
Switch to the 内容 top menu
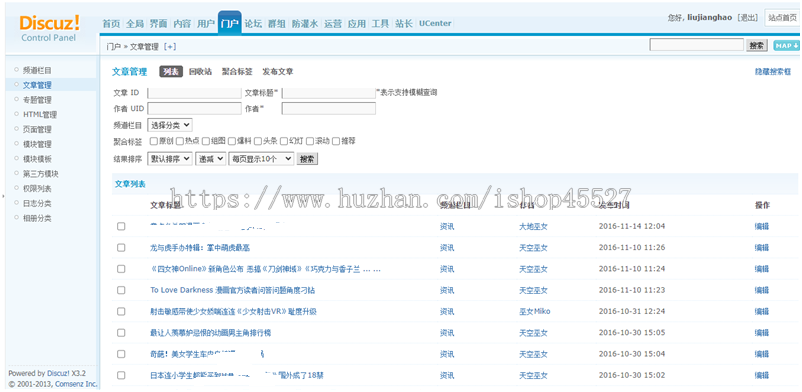[182, 24]
